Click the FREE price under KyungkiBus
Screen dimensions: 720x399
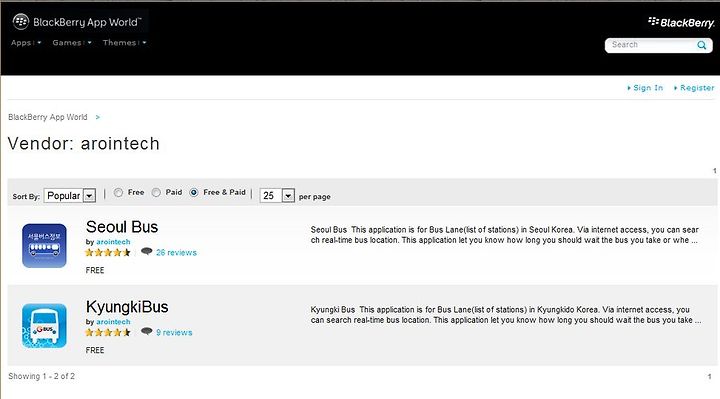(x=95, y=350)
